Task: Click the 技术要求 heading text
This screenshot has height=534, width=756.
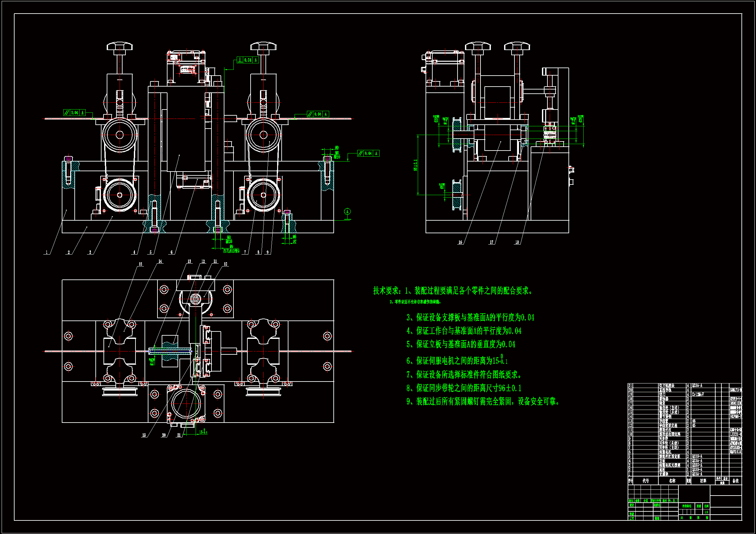Action: point(385,291)
